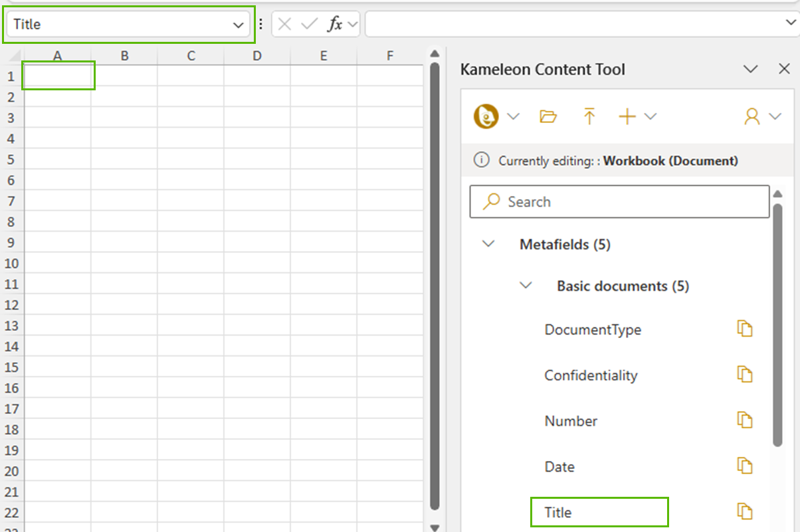Click the upload arrow icon

pos(589,117)
